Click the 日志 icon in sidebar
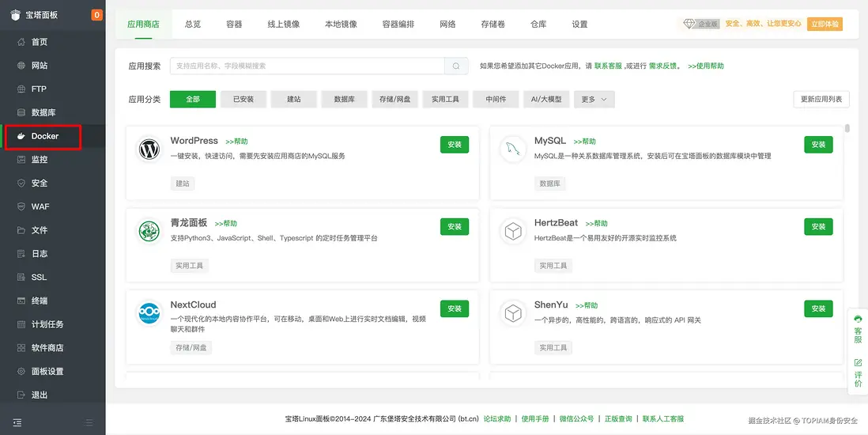This screenshot has width=868, height=435. coord(21,253)
